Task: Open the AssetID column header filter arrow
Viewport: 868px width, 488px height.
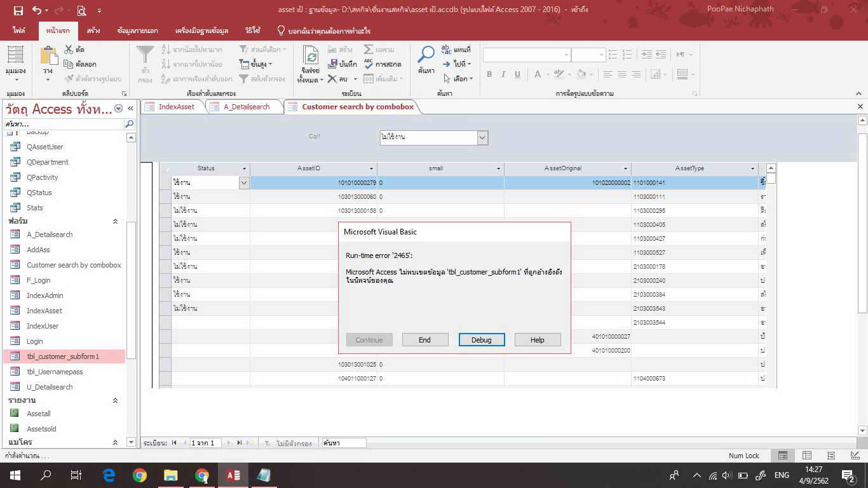Action: (371, 168)
